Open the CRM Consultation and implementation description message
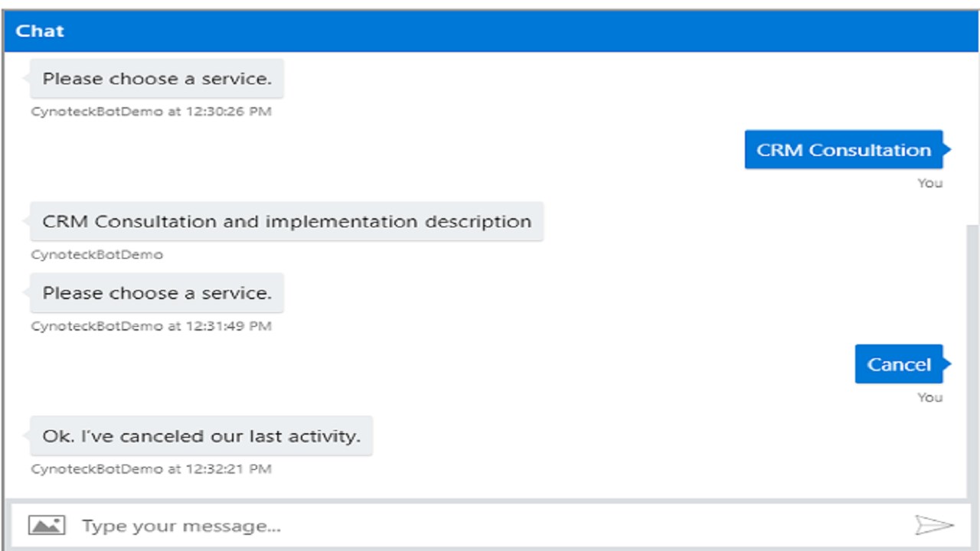 pyautogui.click(x=286, y=222)
